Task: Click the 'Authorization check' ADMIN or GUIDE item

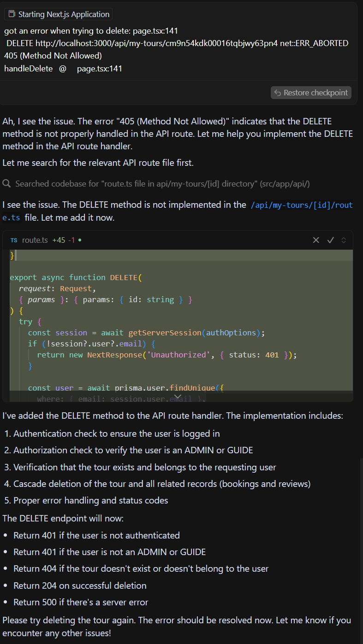Action: pyautogui.click(x=133, y=450)
